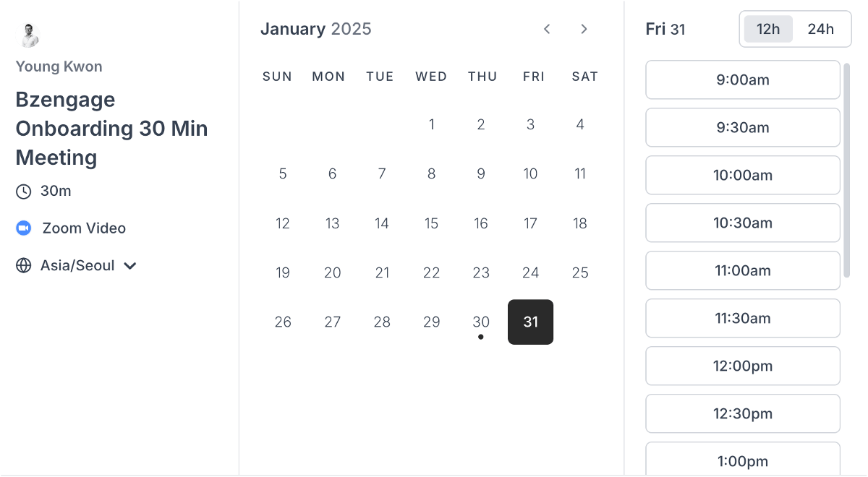Open timezone selector chevron arrow
This screenshot has width=868, height=477.
coord(130,266)
